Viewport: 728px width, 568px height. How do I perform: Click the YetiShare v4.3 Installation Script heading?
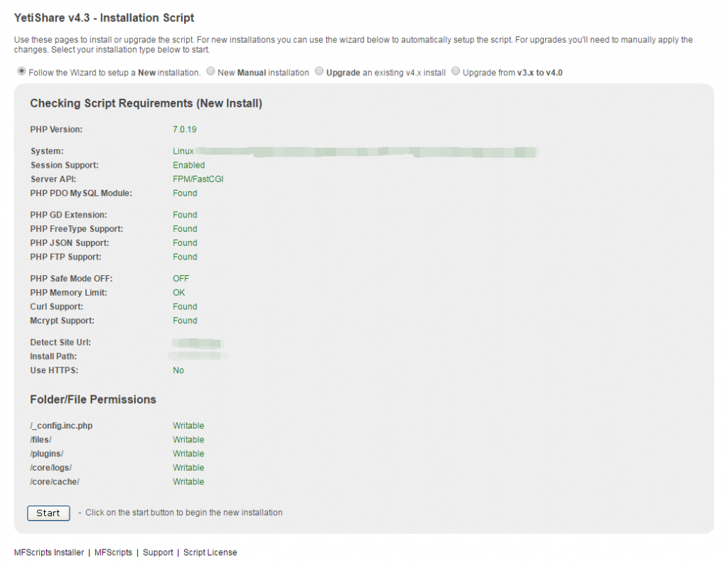(104, 17)
